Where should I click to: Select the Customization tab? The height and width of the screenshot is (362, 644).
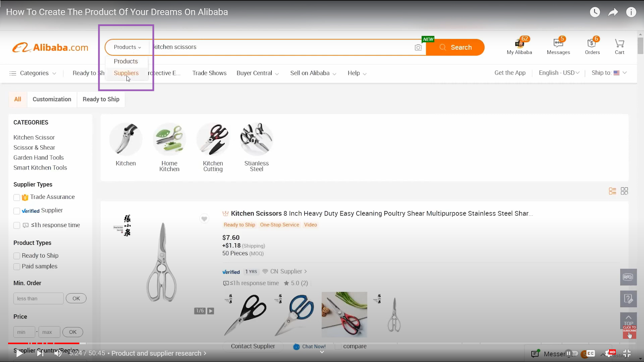52,99
